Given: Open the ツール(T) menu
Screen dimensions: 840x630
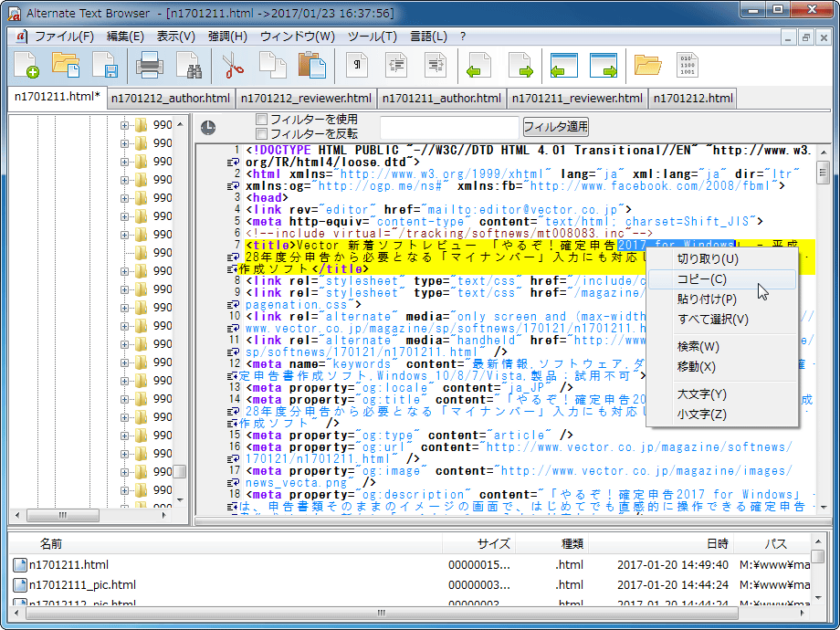Looking at the screenshot, I should pos(373,37).
